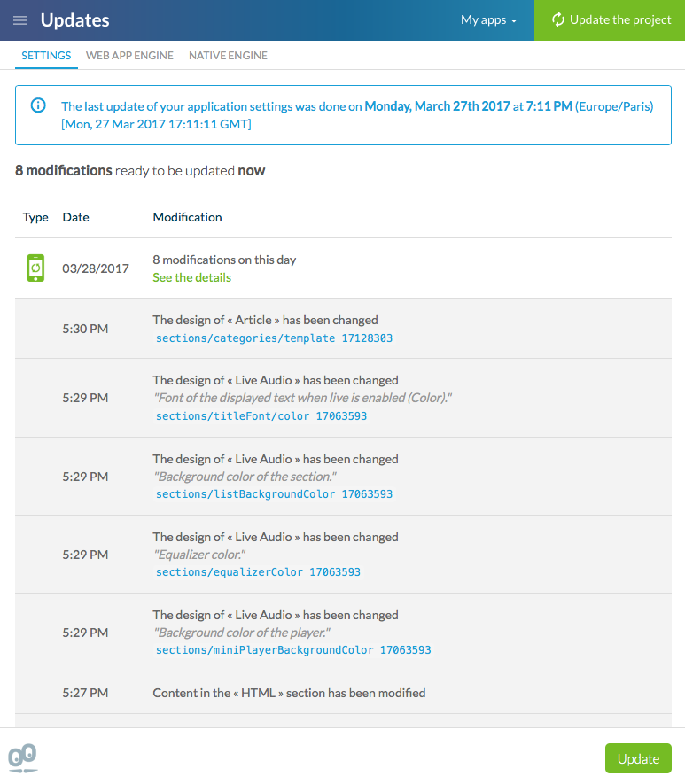Image resolution: width=685 pixels, height=784 pixels.
Task: Open the sections/equalizerColor 17063593 link
Action: 258,572
